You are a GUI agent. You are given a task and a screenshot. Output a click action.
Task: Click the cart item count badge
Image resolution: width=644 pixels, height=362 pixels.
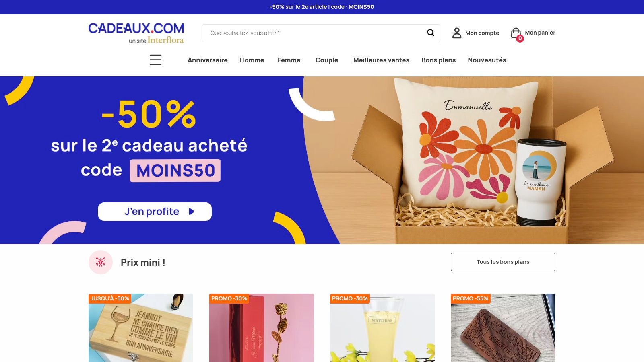(x=520, y=39)
